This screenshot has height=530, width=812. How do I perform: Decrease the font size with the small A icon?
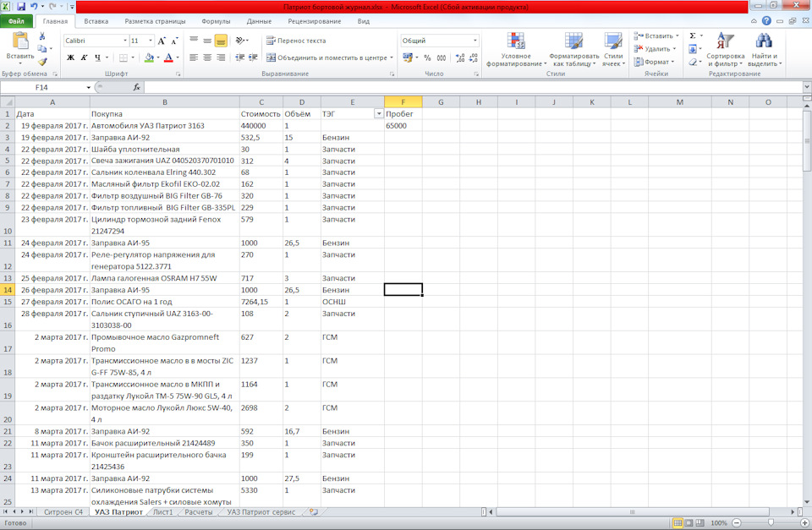coord(174,41)
